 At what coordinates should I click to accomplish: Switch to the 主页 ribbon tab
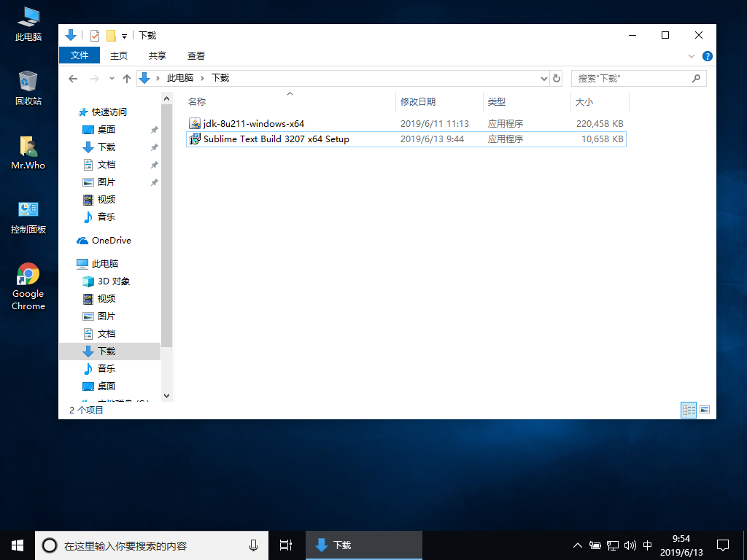(119, 55)
